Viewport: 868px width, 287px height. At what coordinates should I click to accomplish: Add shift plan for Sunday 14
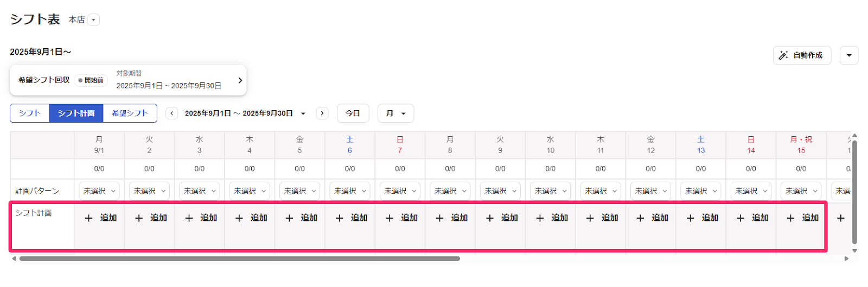tap(752, 218)
